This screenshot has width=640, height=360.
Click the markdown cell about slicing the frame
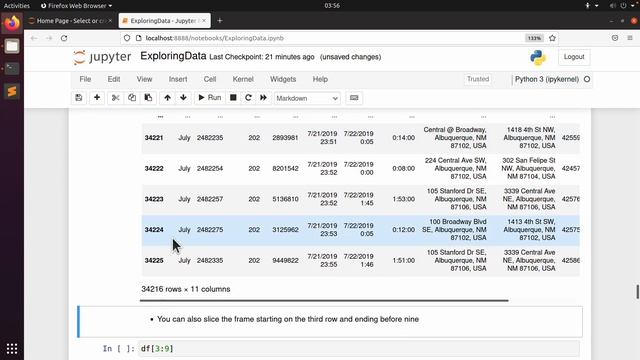tap(330, 322)
